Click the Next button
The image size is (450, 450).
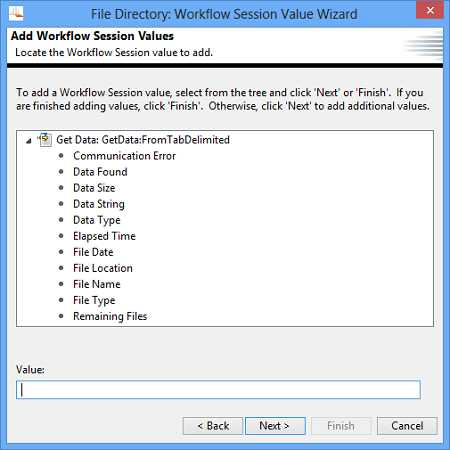click(x=275, y=426)
